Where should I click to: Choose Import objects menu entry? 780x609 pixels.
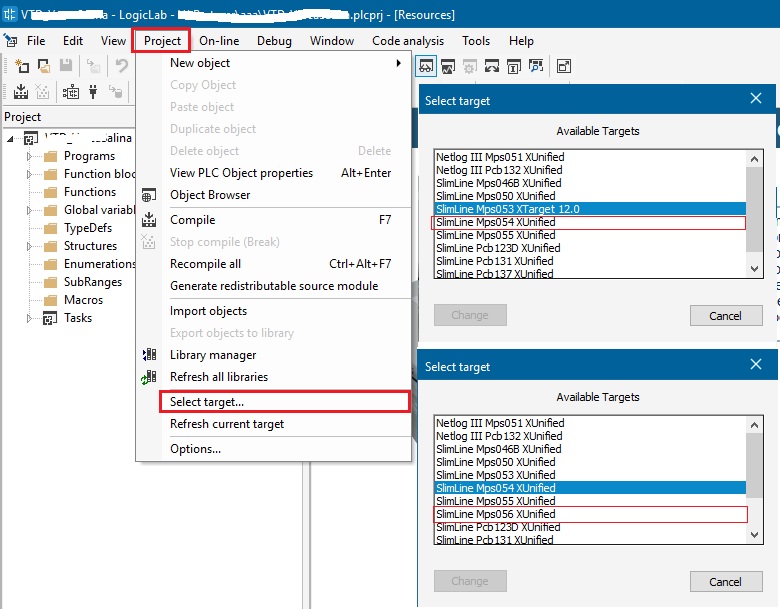click(x=274, y=311)
